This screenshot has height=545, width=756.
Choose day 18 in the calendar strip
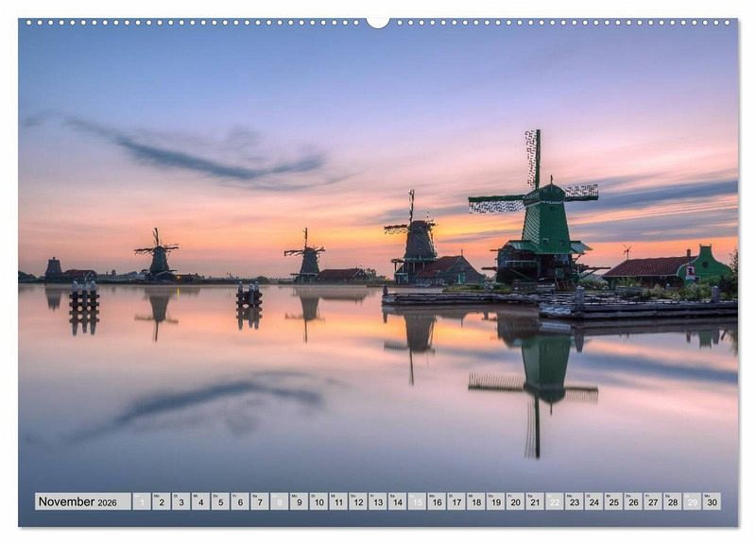coord(475,502)
